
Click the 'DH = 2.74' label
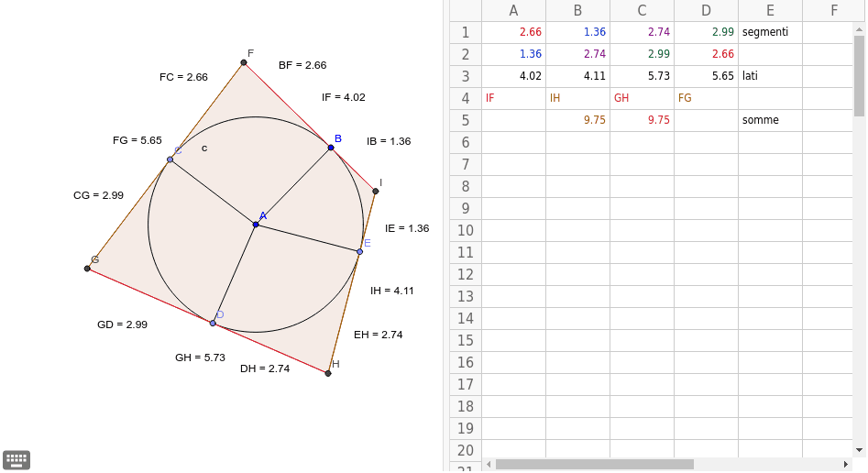[x=265, y=368]
